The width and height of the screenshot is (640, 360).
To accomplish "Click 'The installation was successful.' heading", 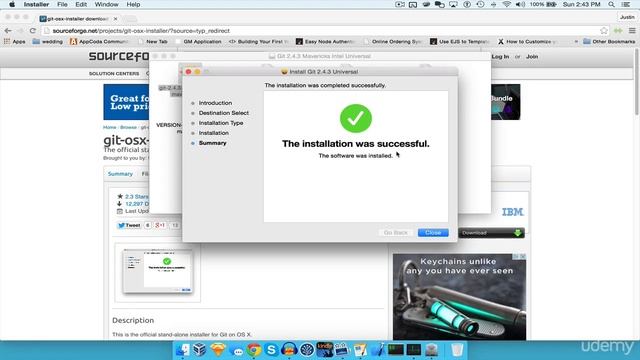I will click(356, 144).
